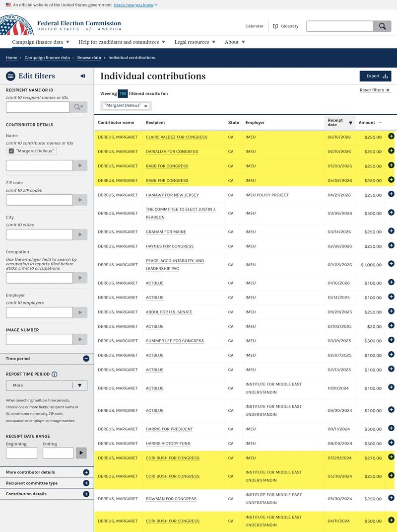
Task: Click the Edit filters round icon
Action: click(x=10, y=76)
